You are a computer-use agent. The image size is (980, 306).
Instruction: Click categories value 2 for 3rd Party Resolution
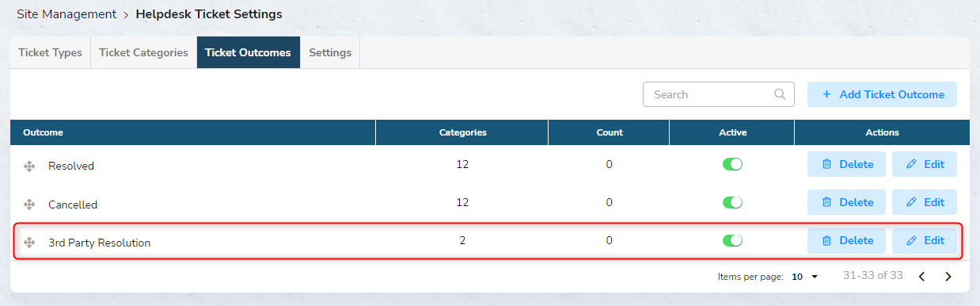point(462,240)
